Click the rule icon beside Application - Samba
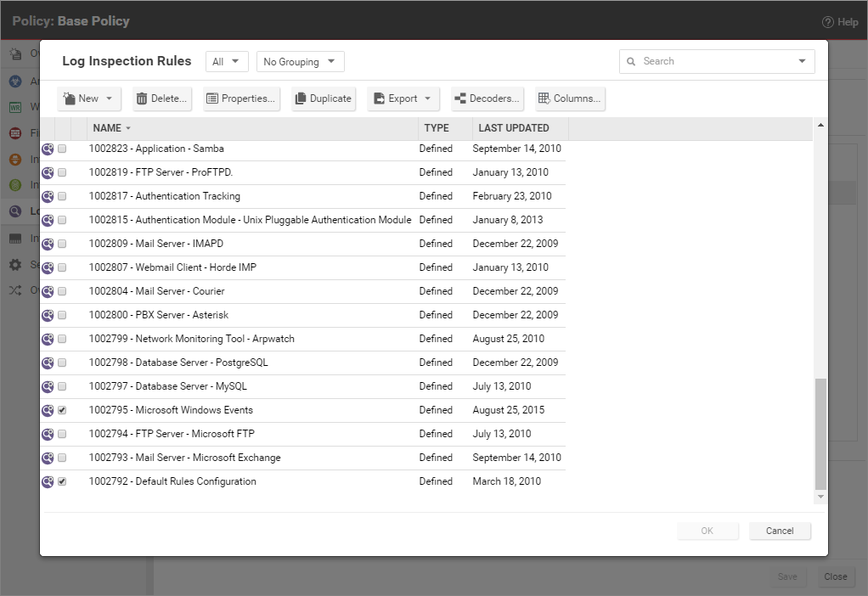 [x=48, y=149]
